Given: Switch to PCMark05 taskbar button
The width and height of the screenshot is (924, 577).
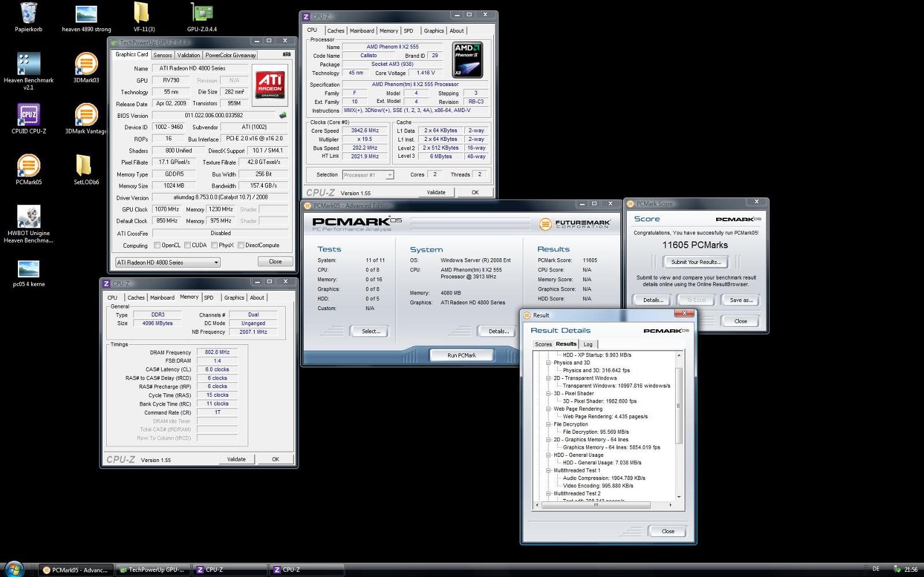Looking at the screenshot, I should (76, 570).
